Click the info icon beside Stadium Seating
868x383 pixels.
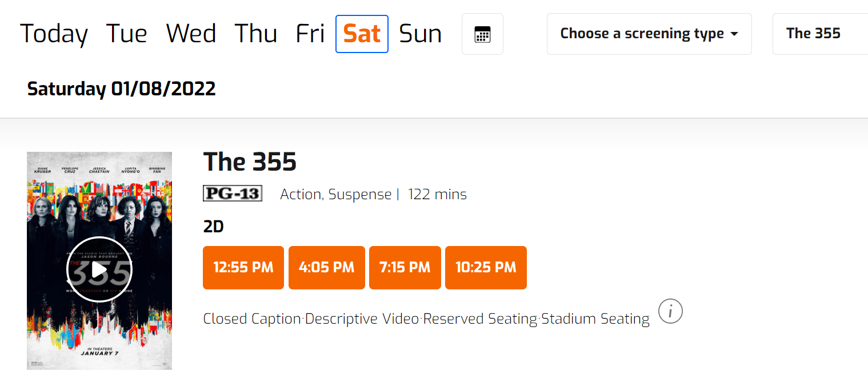click(670, 311)
